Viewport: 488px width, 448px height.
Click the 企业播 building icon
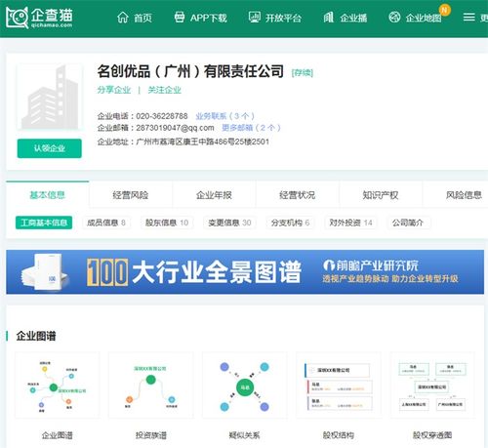coord(329,18)
